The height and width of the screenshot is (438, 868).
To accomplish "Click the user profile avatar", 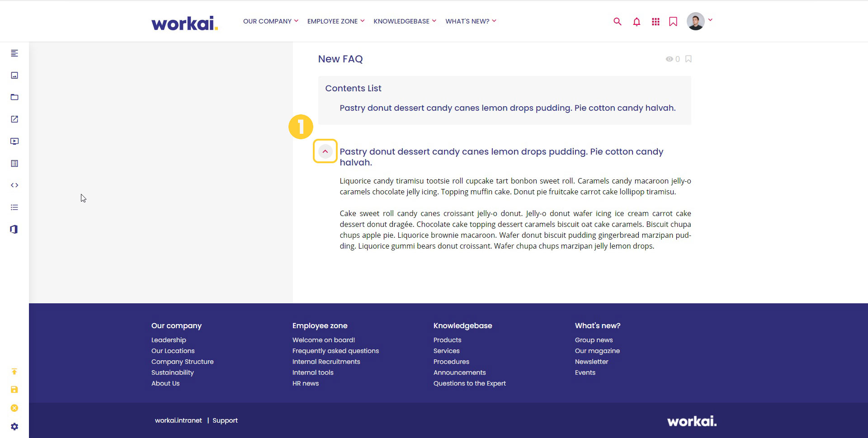I will pos(695,21).
